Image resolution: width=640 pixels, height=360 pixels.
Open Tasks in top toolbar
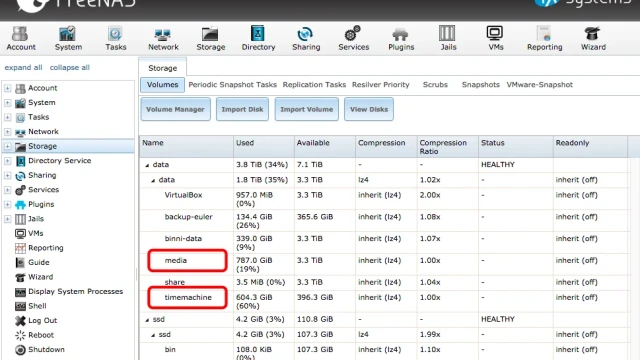click(116, 38)
